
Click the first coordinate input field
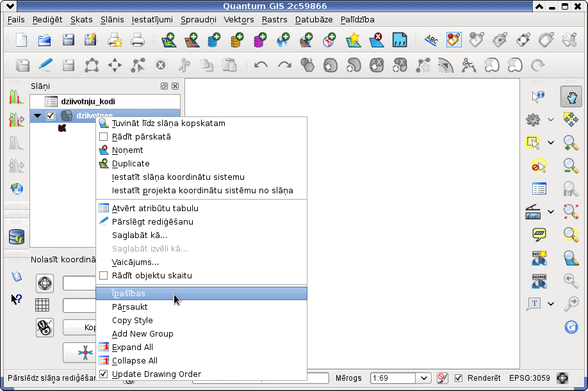79,283
